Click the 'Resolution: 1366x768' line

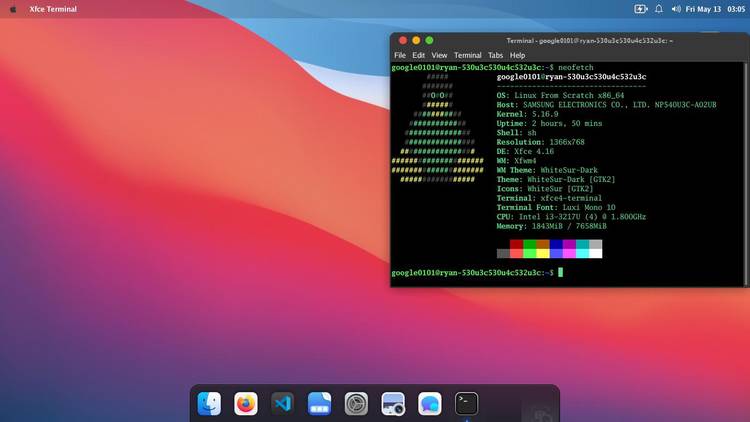coord(540,142)
